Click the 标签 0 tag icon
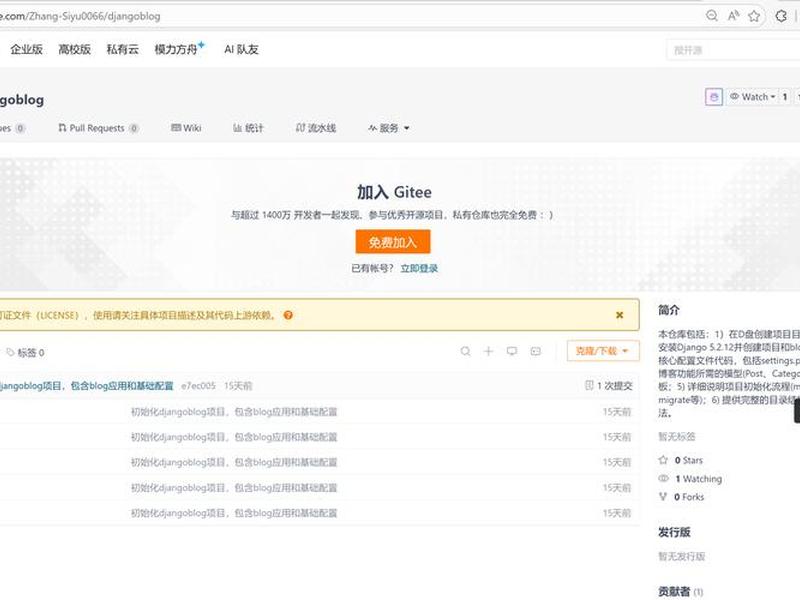 tap(10, 352)
